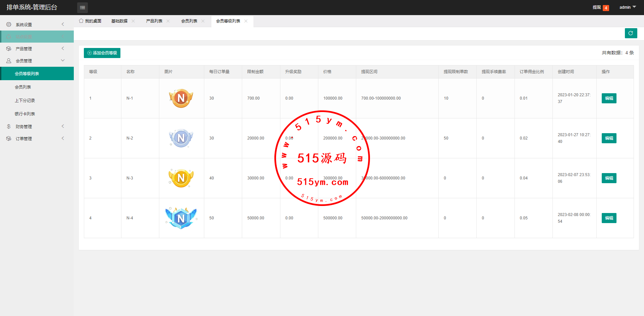Select 银行卡列表 in the sidebar
644x316 pixels.
pyautogui.click(x=25, y=114)
